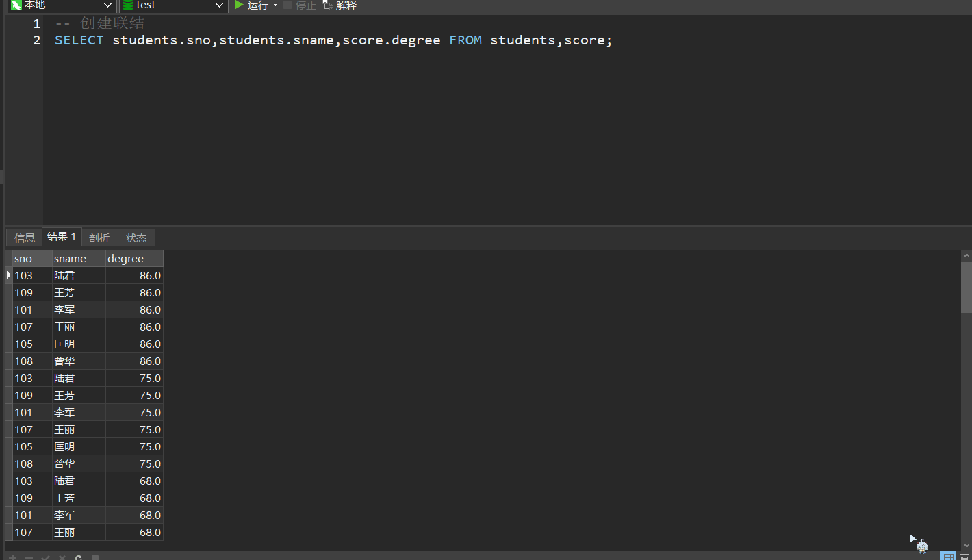This screenshot has width=972, height=560.
Task: Select 匡明 cell in the 75.0 row
Action: tap(79, 447)
